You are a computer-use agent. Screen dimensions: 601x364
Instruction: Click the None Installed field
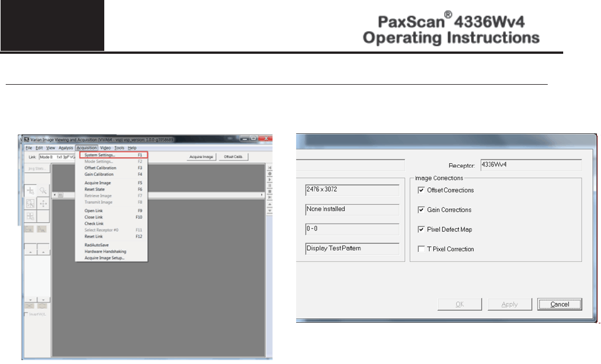[352, 209]
